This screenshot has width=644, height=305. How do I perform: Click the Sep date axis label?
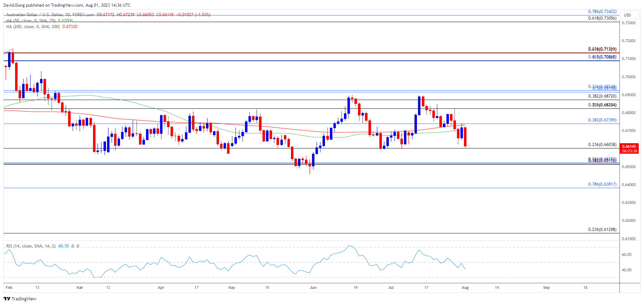point(546,287)
